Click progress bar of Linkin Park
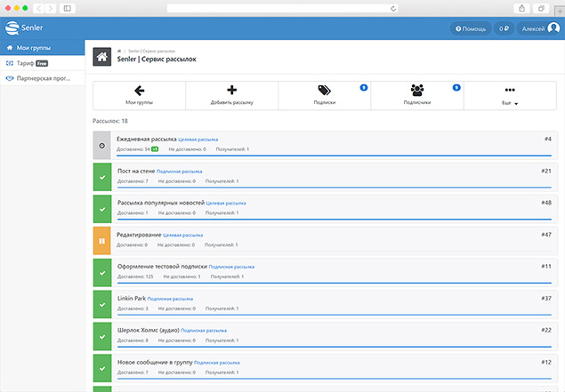This screenshot has width=565, height=392. tap(335, 315)
